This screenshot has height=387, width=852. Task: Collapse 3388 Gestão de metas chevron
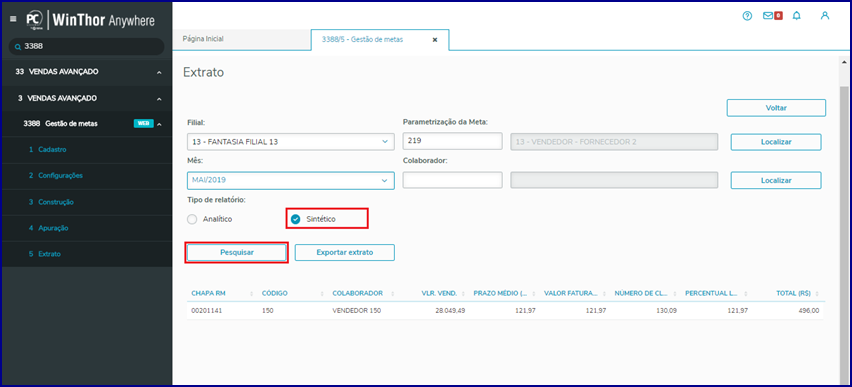click(x=159, y=124)
